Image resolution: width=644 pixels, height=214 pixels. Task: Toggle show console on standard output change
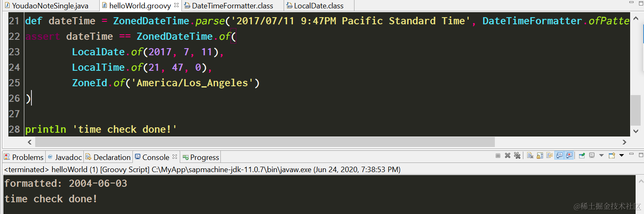[559, 155]
